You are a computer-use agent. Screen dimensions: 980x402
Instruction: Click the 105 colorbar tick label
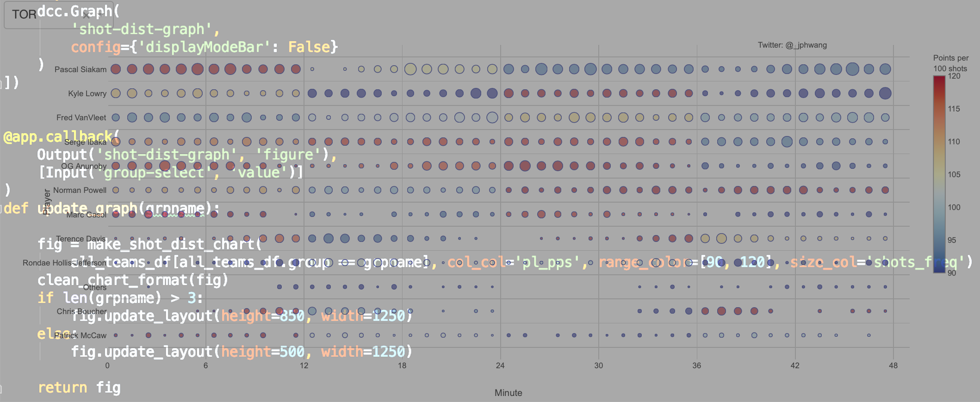coord(954,174)
